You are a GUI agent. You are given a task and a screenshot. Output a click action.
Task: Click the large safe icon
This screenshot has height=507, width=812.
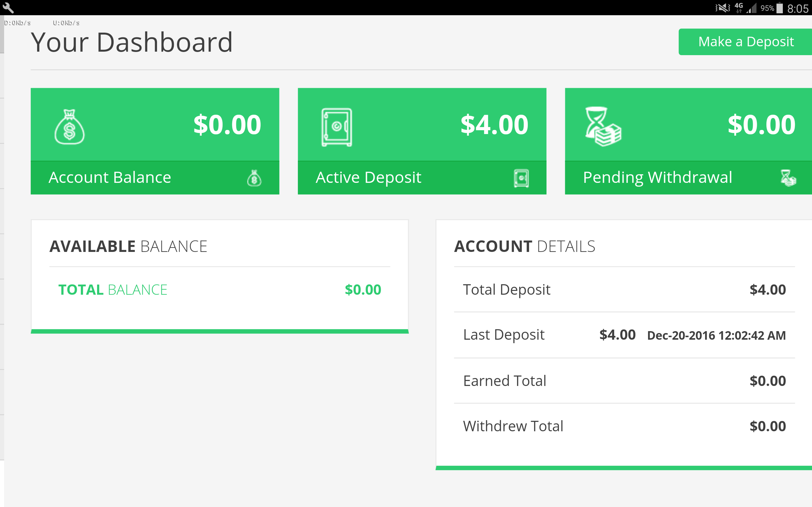tap(337, 127)
